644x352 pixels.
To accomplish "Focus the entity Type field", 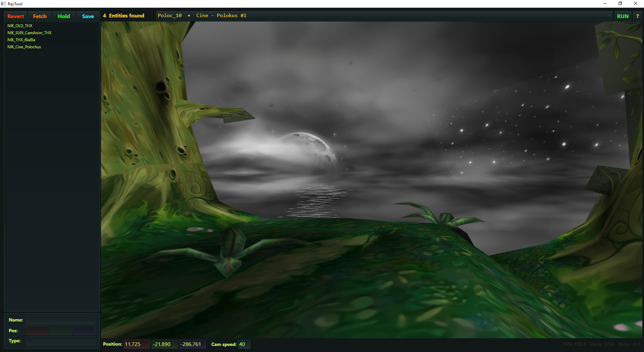I will click(x=61, y=341).
